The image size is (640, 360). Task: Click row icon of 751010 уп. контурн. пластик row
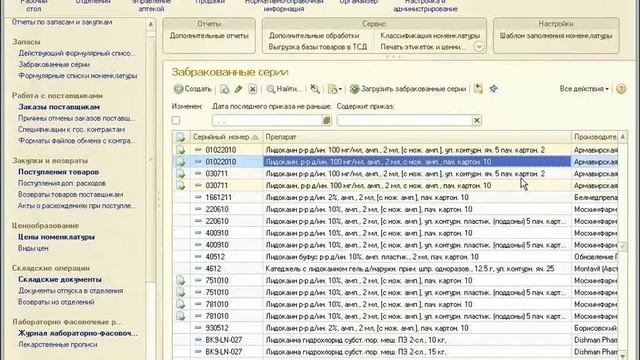(x=180, y=292)
